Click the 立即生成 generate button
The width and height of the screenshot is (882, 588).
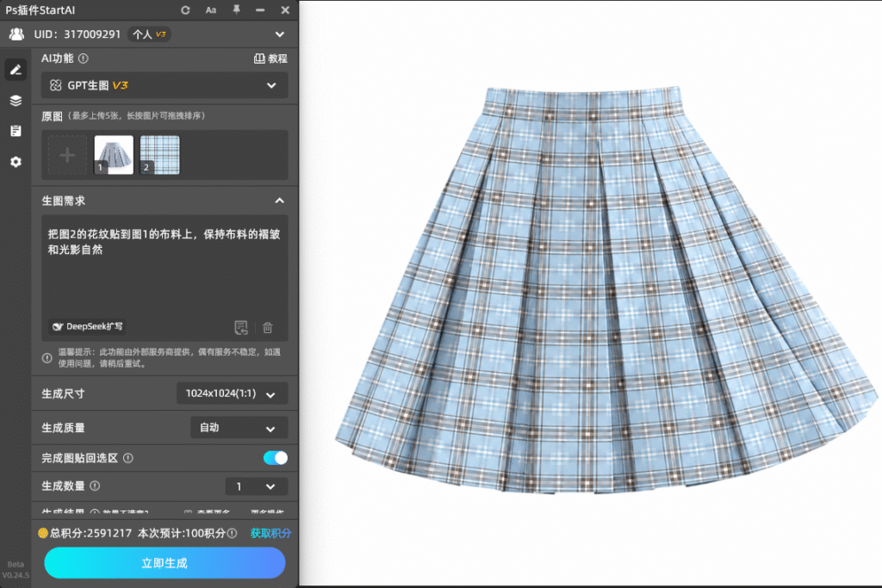point(165,563)
